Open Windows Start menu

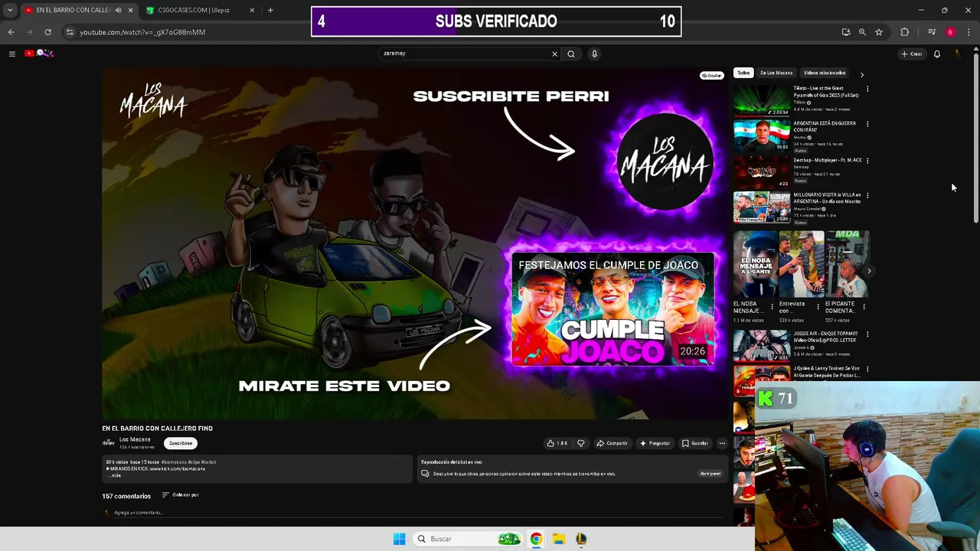[x=399, y=539]
